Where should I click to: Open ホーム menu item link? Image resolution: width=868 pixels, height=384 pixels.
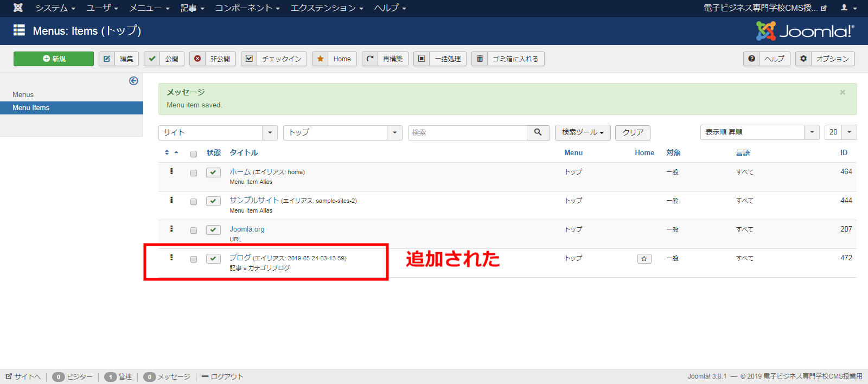click(x=240, y=171)
